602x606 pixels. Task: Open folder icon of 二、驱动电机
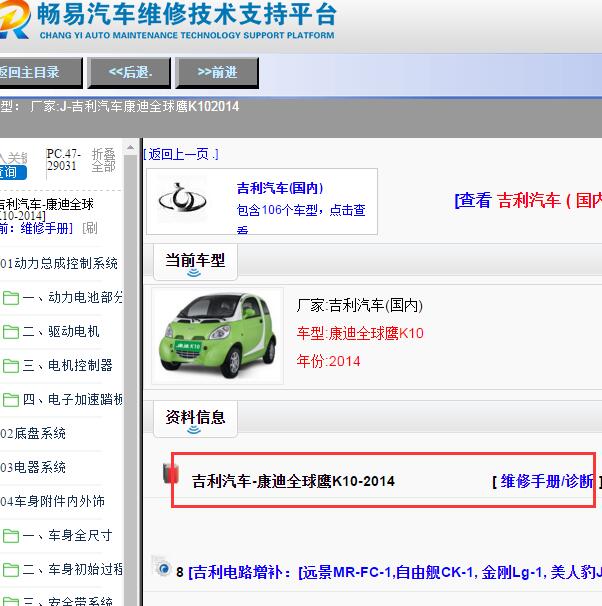11,332
